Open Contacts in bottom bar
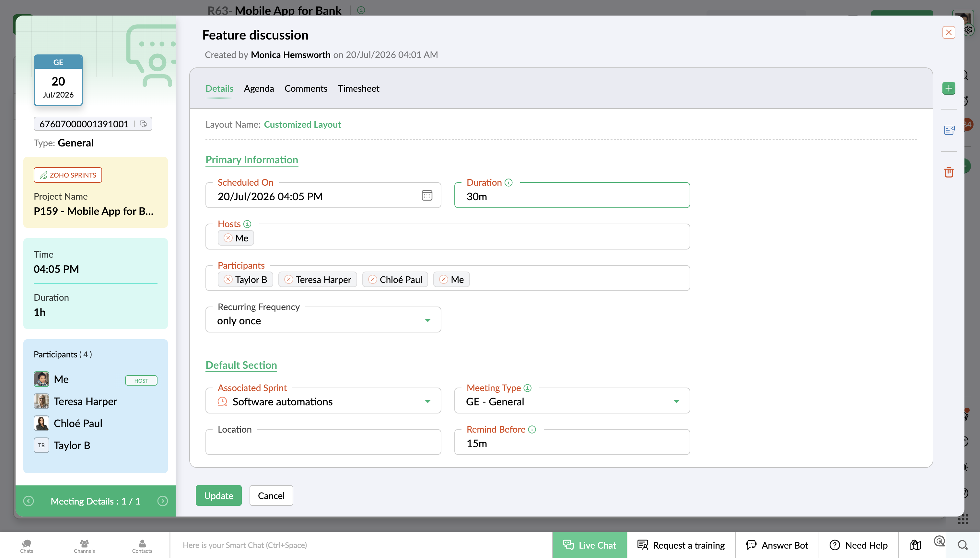This screenshot has height=558, width=980. coord(142,546)
